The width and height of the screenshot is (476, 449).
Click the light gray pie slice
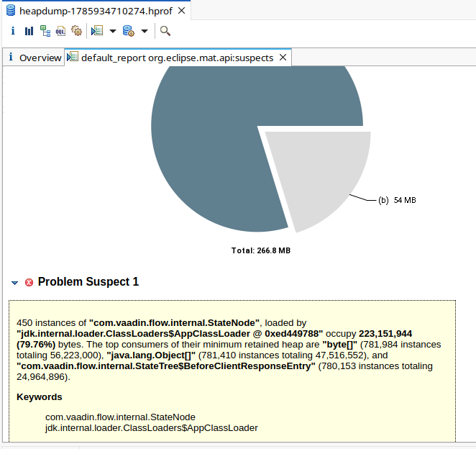click(322, 173)
